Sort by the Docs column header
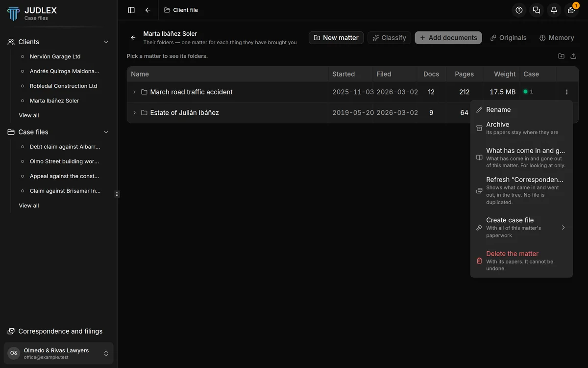This screenshot has width=588, height=368. click(x=431, y=74)
